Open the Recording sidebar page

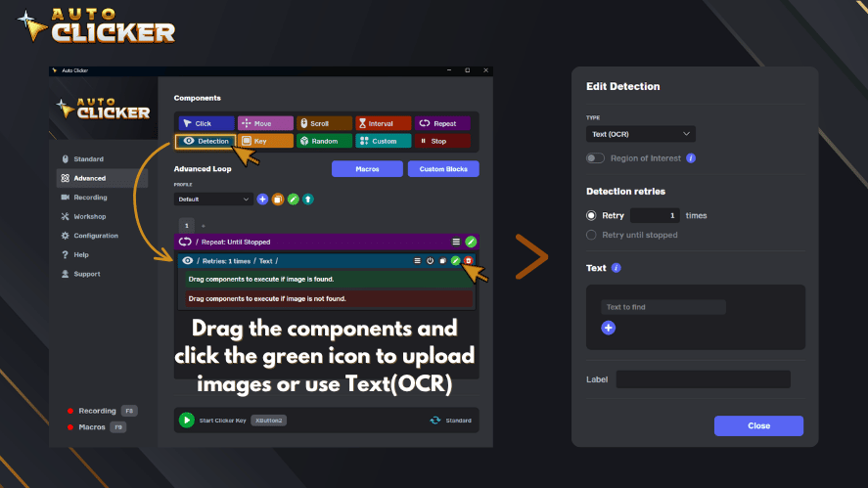[x=103, y=198]
